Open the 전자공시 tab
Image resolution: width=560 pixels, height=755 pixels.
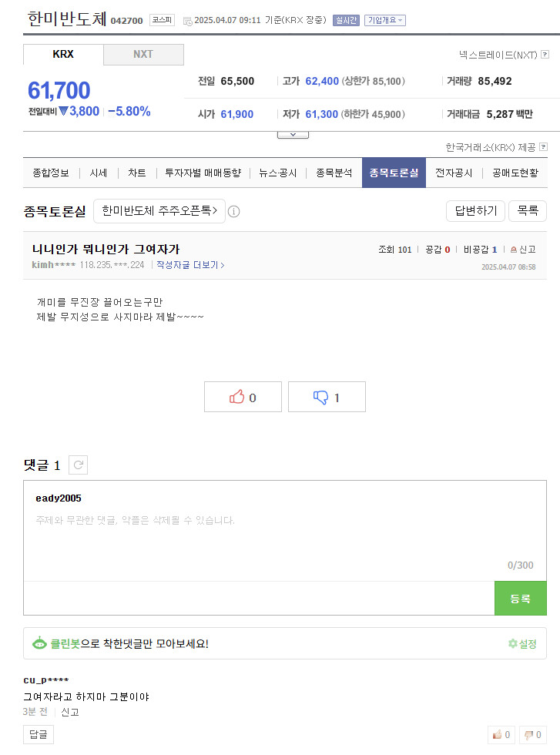(x=454, y=173)
